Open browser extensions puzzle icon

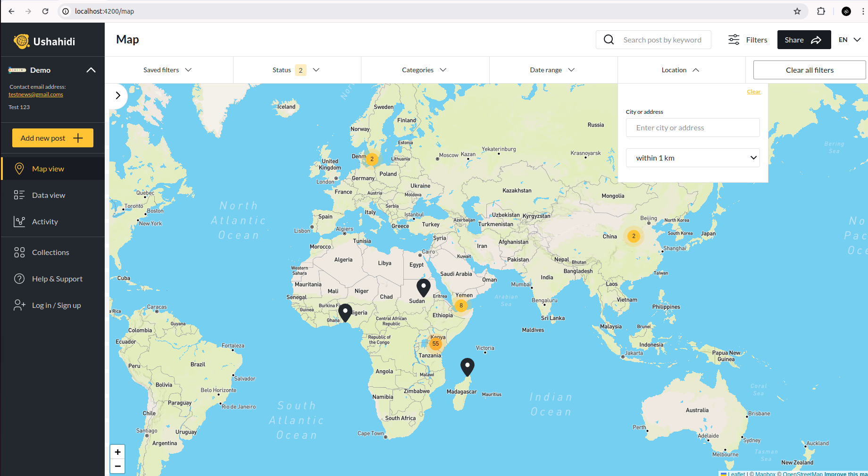click(821, 11)
